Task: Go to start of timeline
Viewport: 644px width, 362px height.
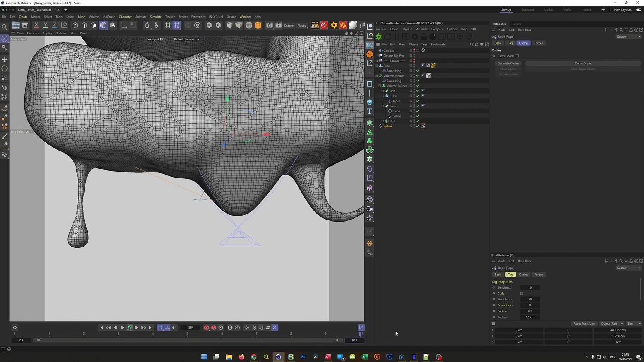Action: coord(101,328)
